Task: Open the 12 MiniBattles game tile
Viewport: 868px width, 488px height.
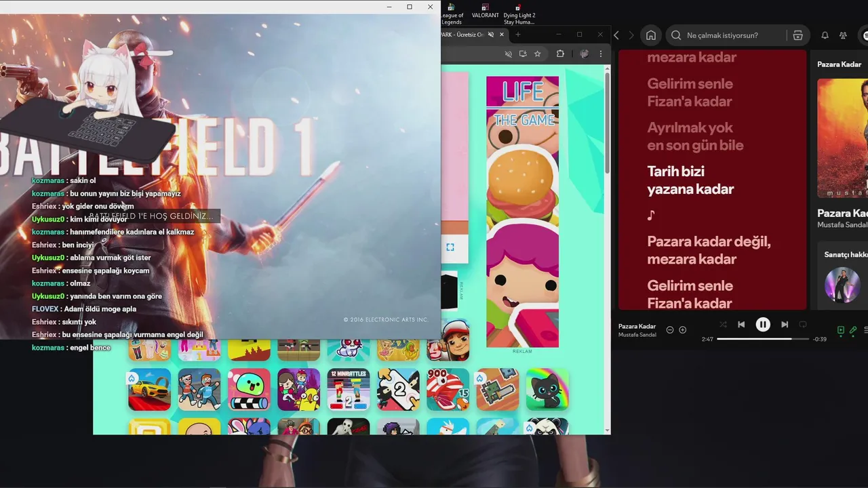Action: pos(349,389)
